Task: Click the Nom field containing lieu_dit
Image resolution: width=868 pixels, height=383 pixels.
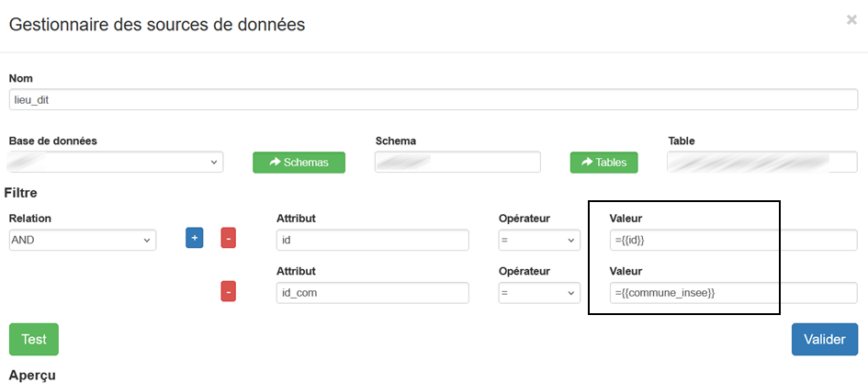Action: [434, 100]
